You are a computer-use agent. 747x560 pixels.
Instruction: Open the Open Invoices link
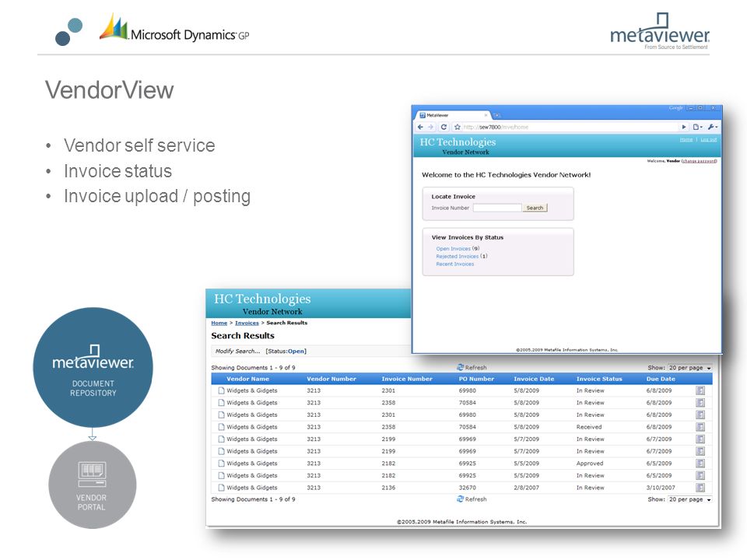tap(453, 249)
